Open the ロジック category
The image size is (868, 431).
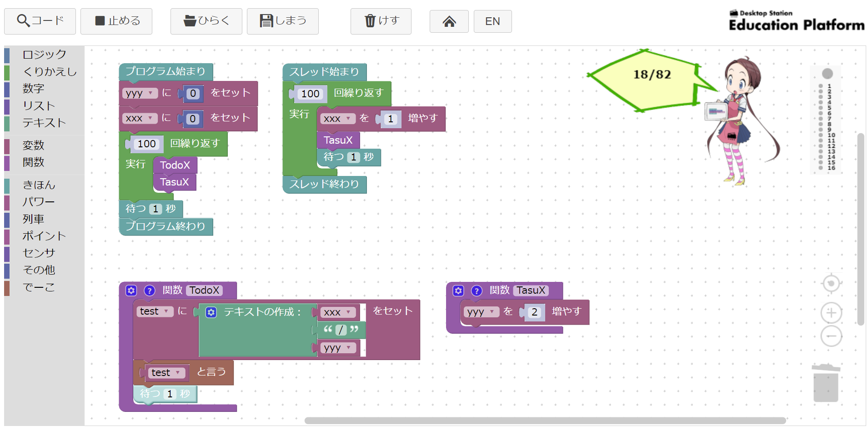(x=44, y=55)
